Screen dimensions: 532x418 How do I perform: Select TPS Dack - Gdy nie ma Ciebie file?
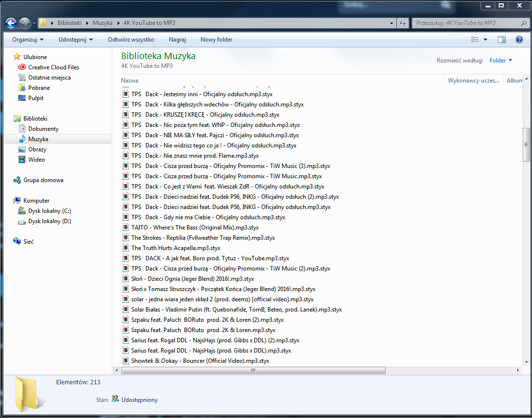tap(208, 217)
